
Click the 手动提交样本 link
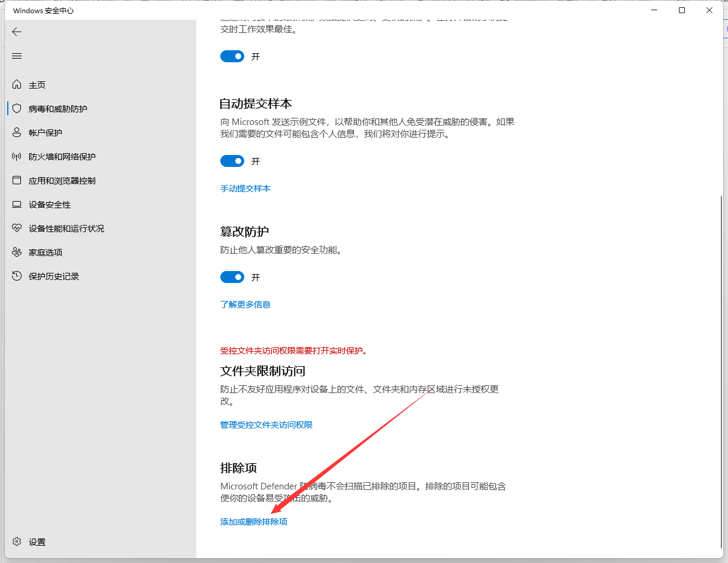[x=245, y=188]
